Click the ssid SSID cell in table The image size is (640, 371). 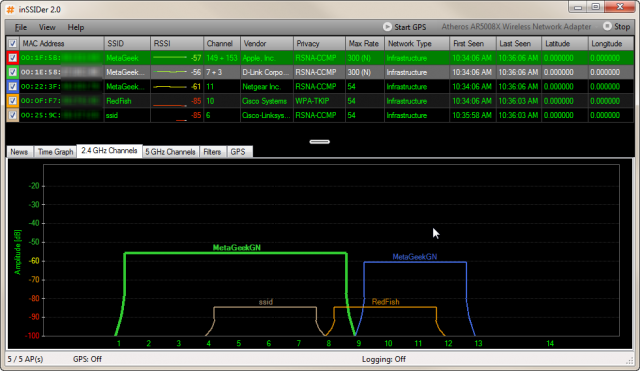pyautogui.click(x=127, y=115)
